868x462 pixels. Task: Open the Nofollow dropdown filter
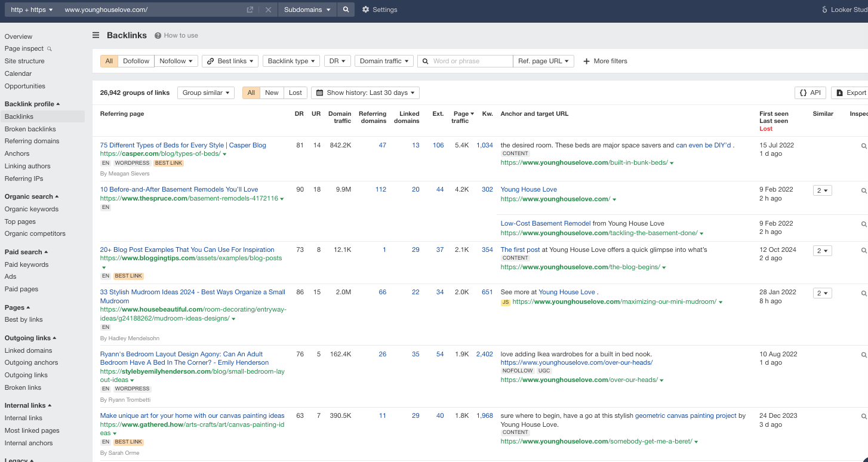pos(176,61)
